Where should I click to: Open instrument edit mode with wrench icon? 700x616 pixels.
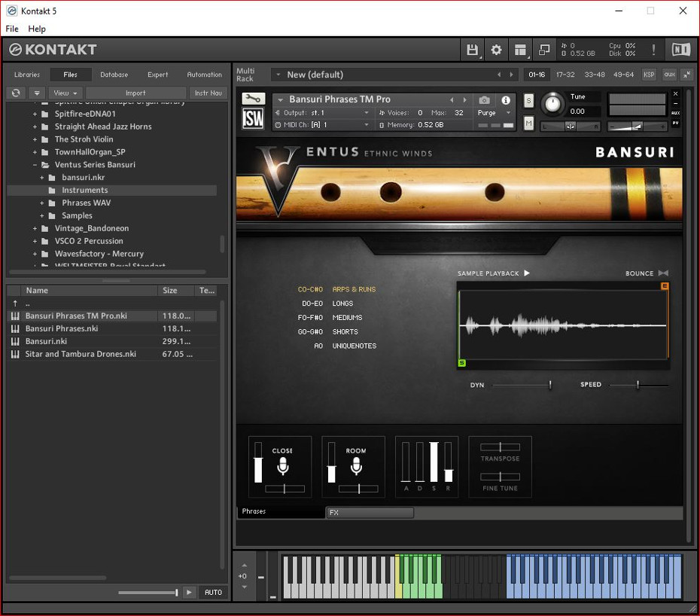[x=253, y=99]
